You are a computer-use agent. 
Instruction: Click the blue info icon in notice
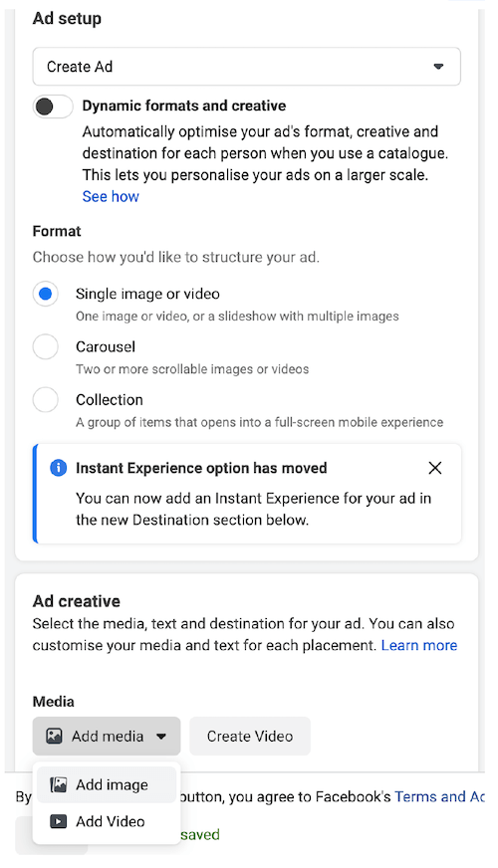[58, 468]
